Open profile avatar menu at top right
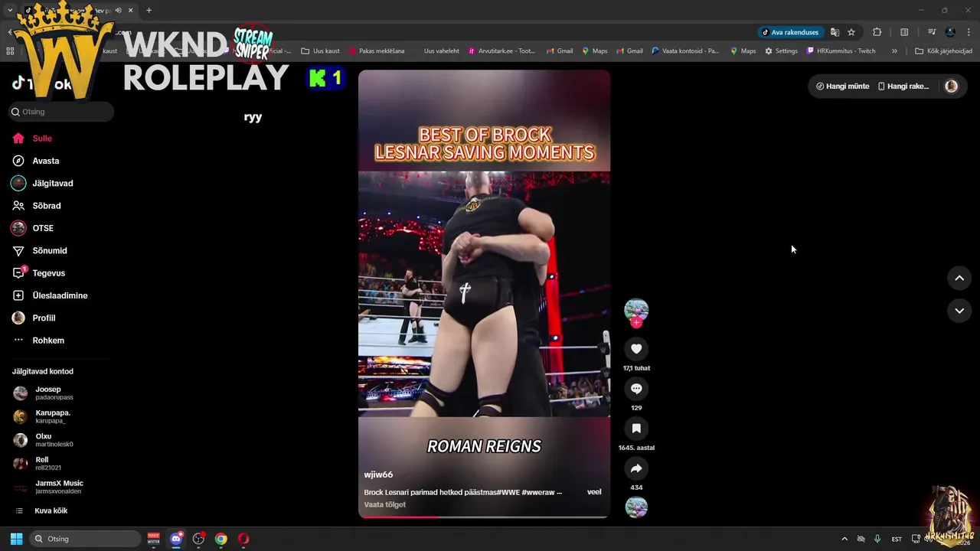980x551 pixels. 951,86
